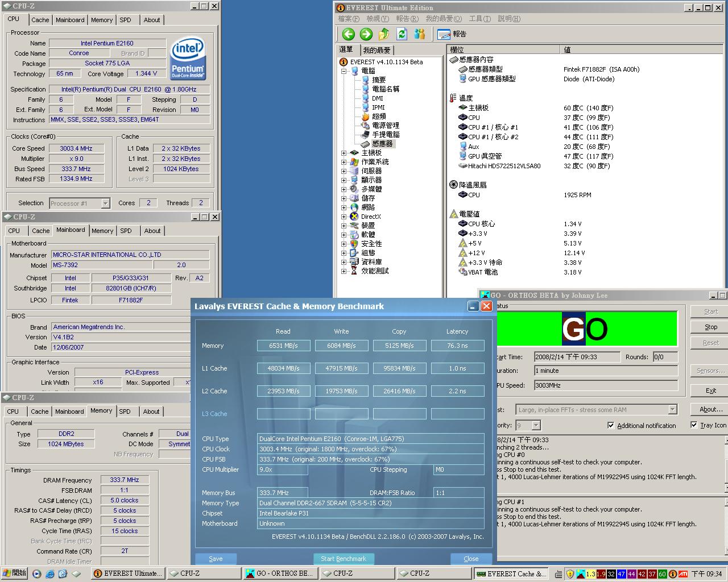The width and height of the screenshot is (728, 582).
Task: Switch to EVEREST Ultimate taskbar button
Action: pos(128,573)
